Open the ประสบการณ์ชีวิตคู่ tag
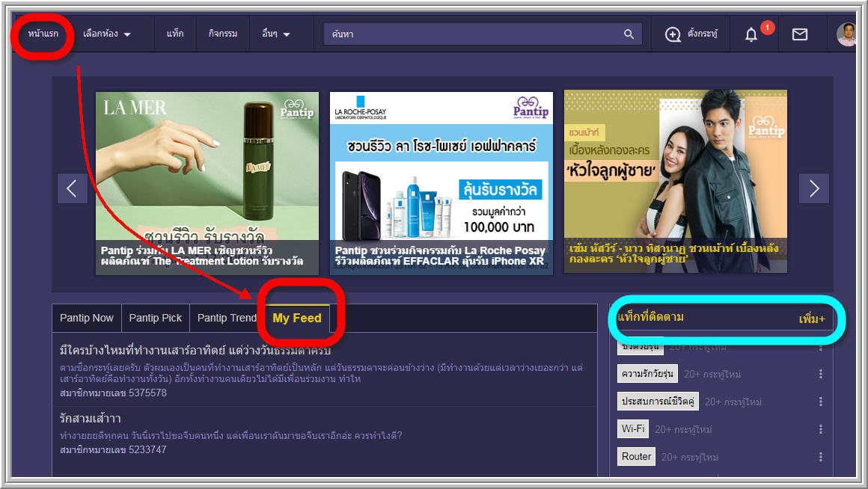This screenshot has width=868, height=489. click(x=658, y=401)
